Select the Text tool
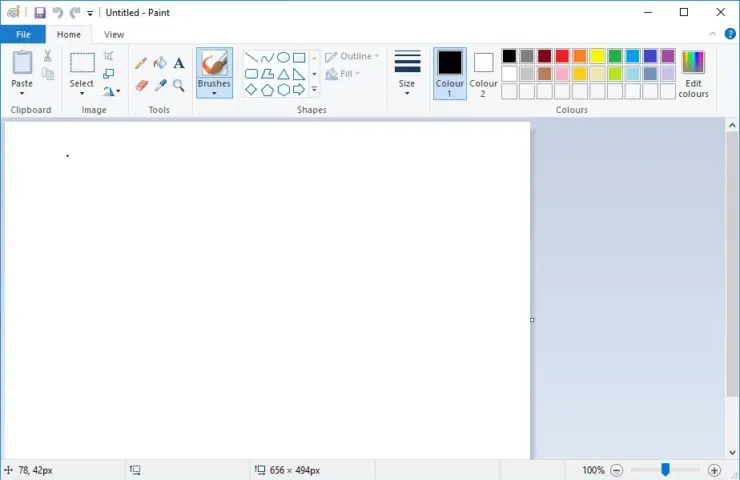 pos(179,63)
